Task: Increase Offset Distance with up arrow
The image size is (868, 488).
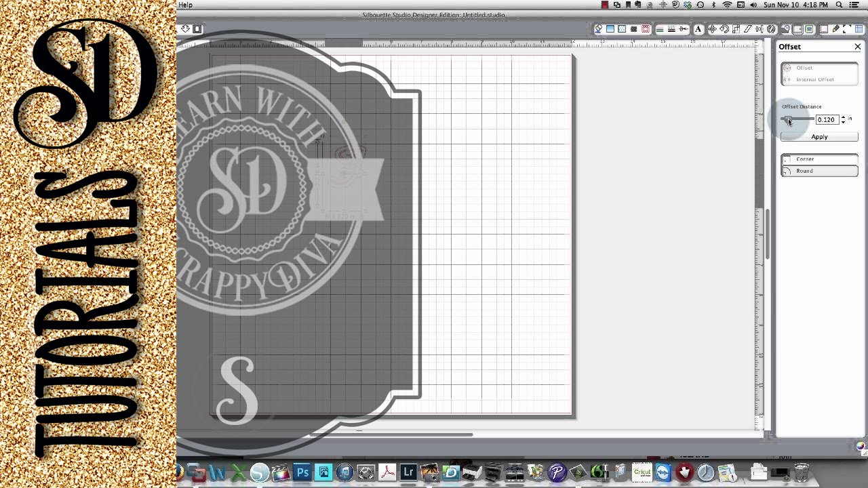Action: [x=843, y=117]
